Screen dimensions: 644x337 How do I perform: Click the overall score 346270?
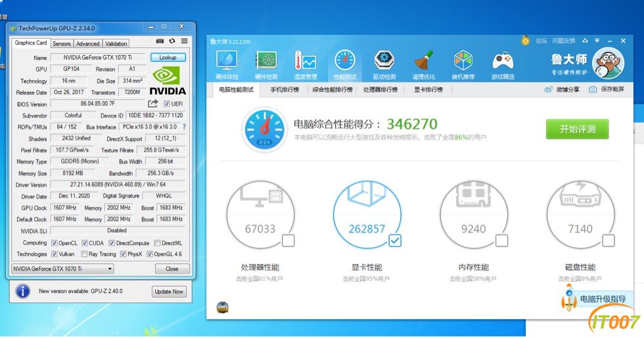coord(412,124)
